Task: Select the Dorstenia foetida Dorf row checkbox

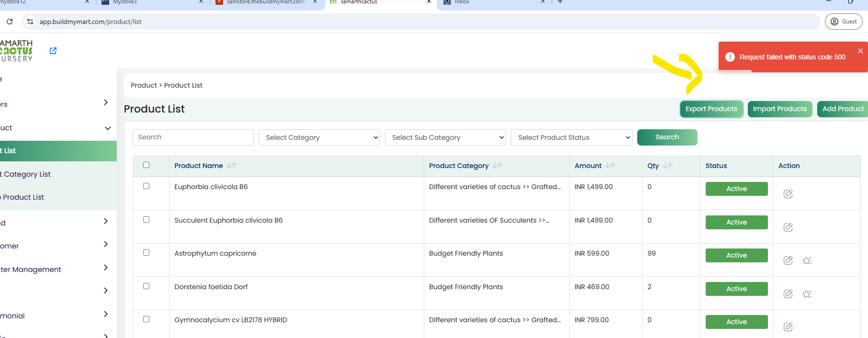Action: [x=147, y=286]
